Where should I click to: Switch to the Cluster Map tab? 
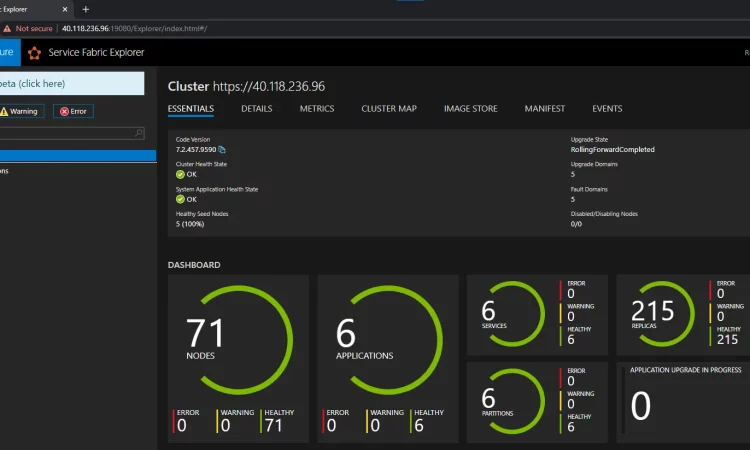(389, 109)
